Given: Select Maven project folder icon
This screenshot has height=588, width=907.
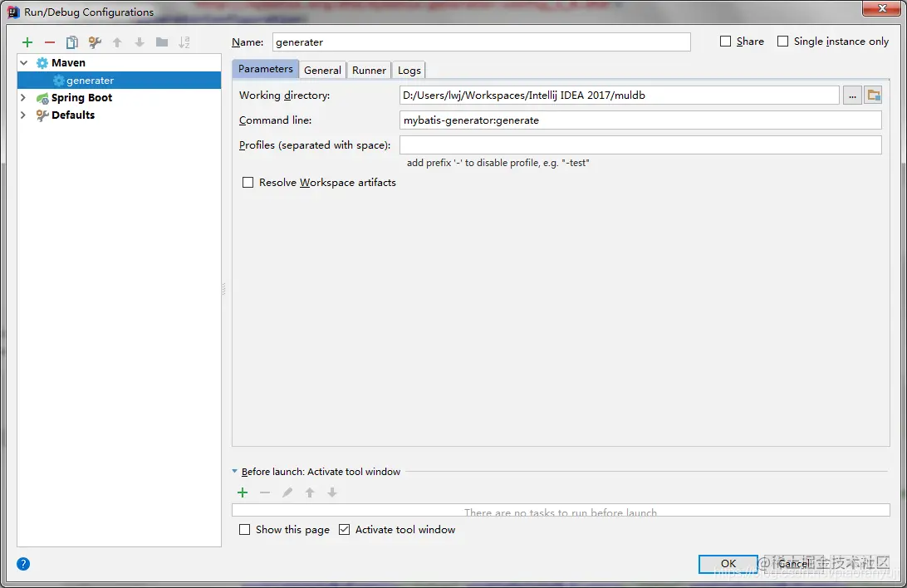Looking at the screenshot, I should click(x=873, y=96).
